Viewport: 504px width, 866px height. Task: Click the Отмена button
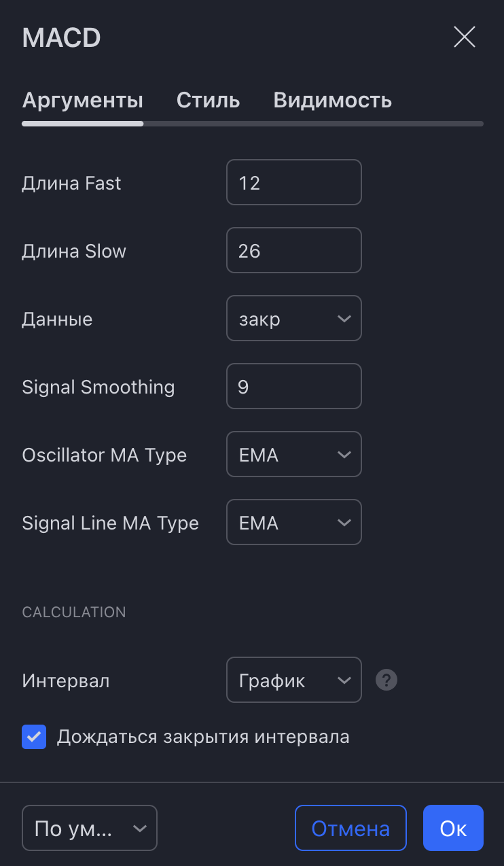tap(350, 828)
